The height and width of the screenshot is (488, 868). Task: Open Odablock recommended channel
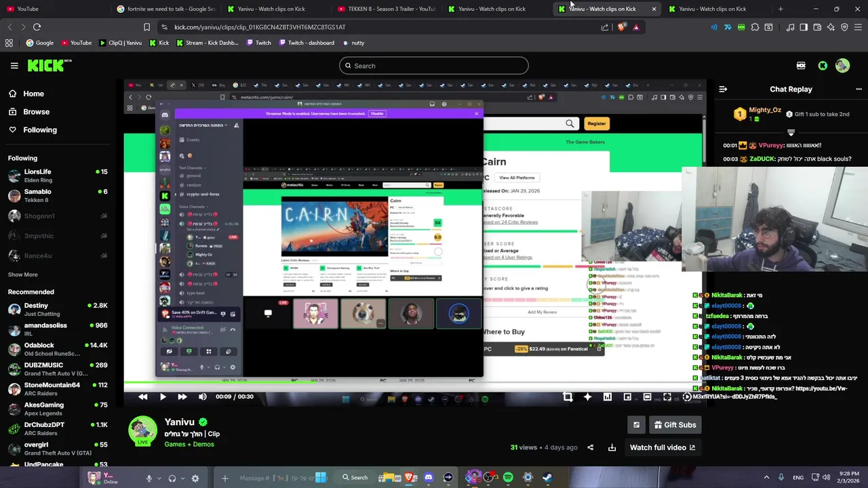click(58, 350)
